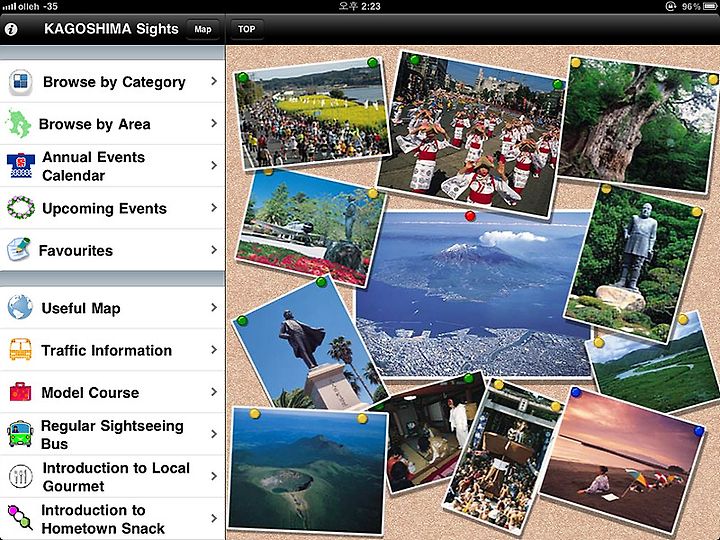720x540 pixels.
Task: Expand Useful Map chevron
Action: [x=214, y=308]
